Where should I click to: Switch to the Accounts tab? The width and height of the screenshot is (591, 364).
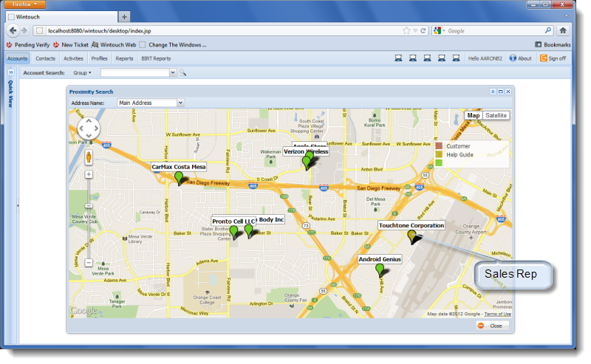pos(17,58)
